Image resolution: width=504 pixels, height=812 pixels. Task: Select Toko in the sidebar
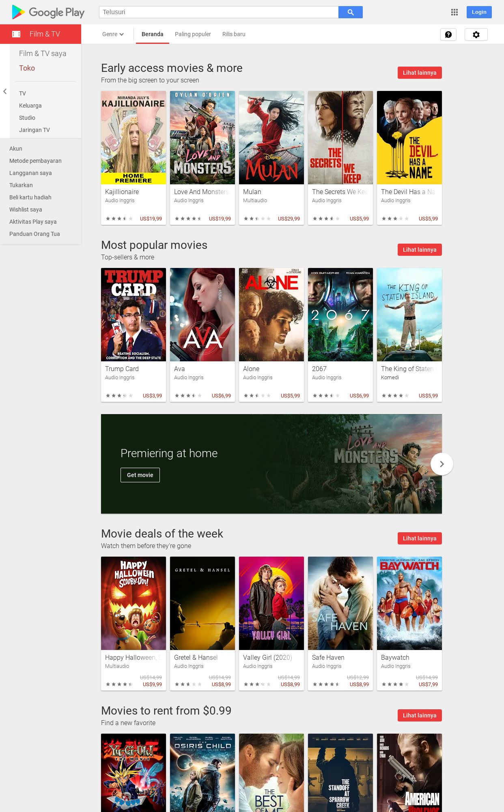click(x=27, y=68)
